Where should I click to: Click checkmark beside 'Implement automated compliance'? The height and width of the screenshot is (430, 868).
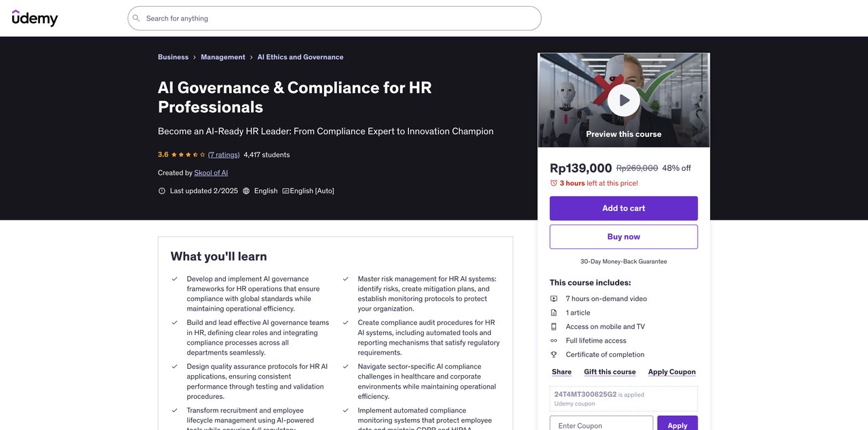click(x=345, y=410)
